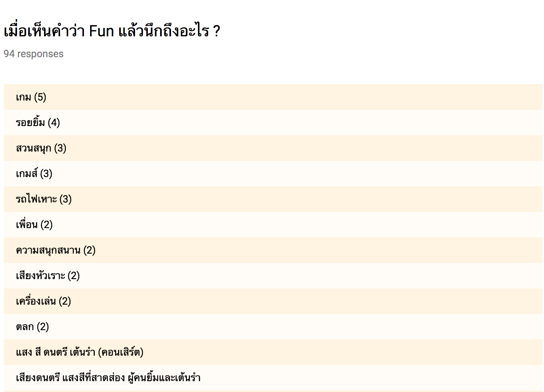Select the รถไฟเหาะ (3) response

pyautogui.click(x=44, y=199)
